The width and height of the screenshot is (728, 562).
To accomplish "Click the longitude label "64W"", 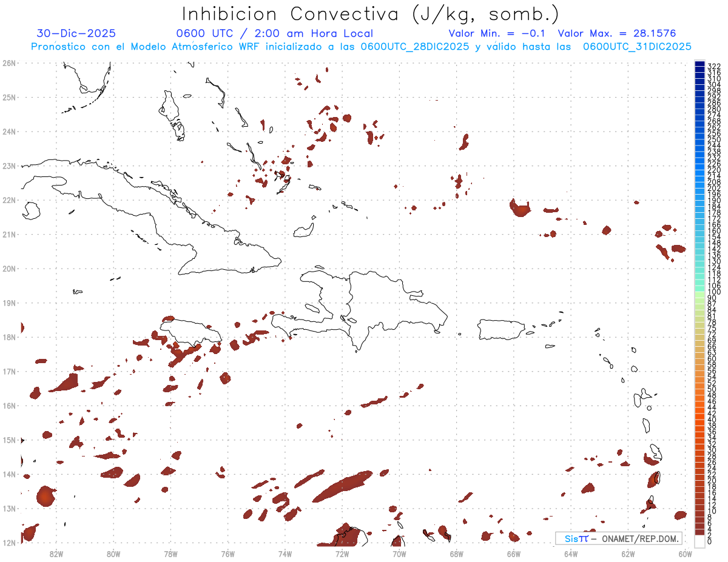I will tap(571, 554).
